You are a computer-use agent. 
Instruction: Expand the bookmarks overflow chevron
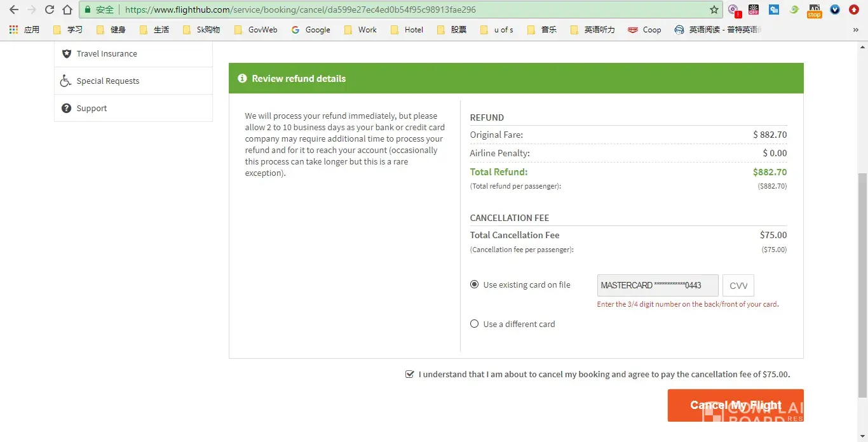(855, 29)
